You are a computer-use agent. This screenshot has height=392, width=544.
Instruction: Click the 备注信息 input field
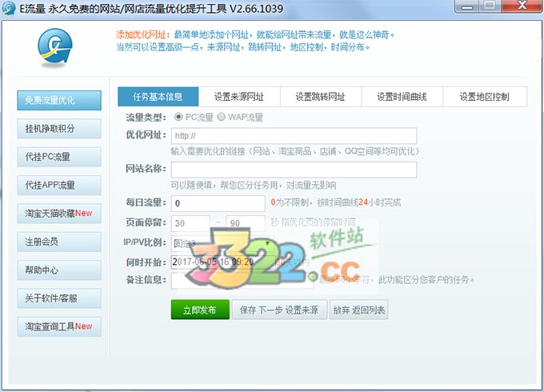[242, 280]
